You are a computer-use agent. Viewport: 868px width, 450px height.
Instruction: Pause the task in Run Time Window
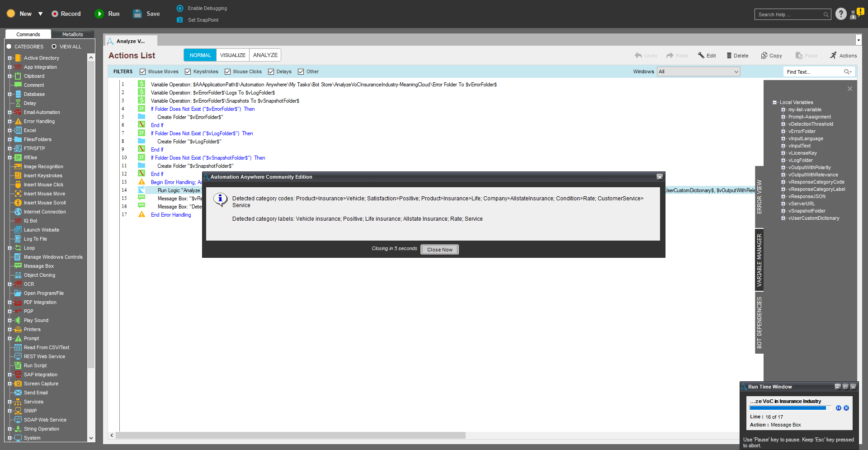point(839,408)
